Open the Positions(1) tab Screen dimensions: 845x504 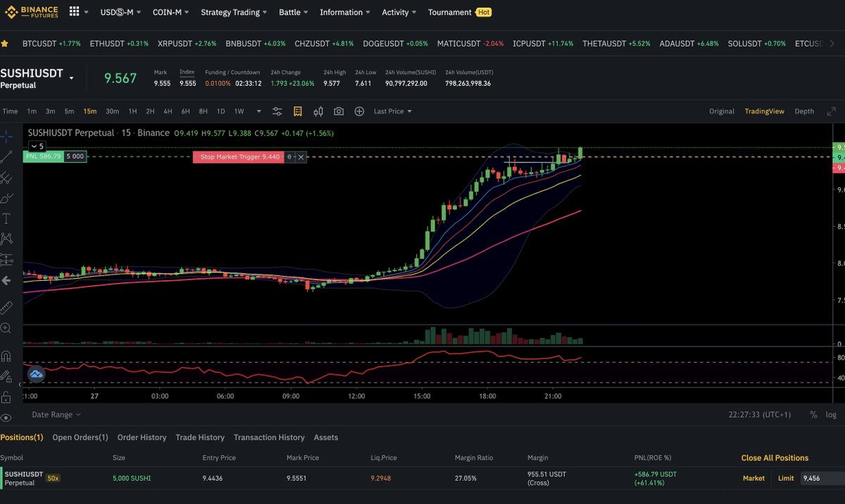coord(22,437)
